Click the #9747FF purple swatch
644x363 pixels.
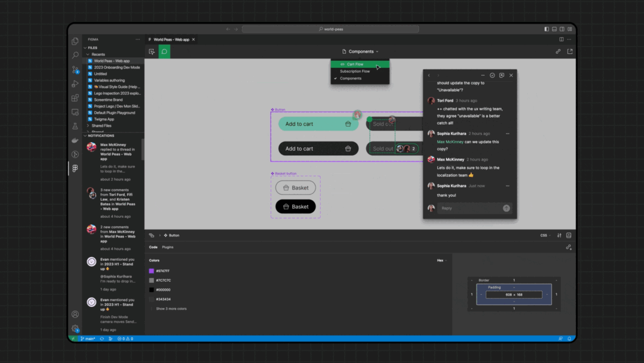pos(151,271)
